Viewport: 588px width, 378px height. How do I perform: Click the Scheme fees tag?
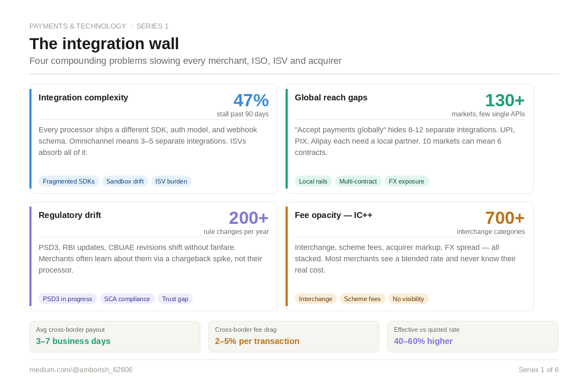click(362, 299)
